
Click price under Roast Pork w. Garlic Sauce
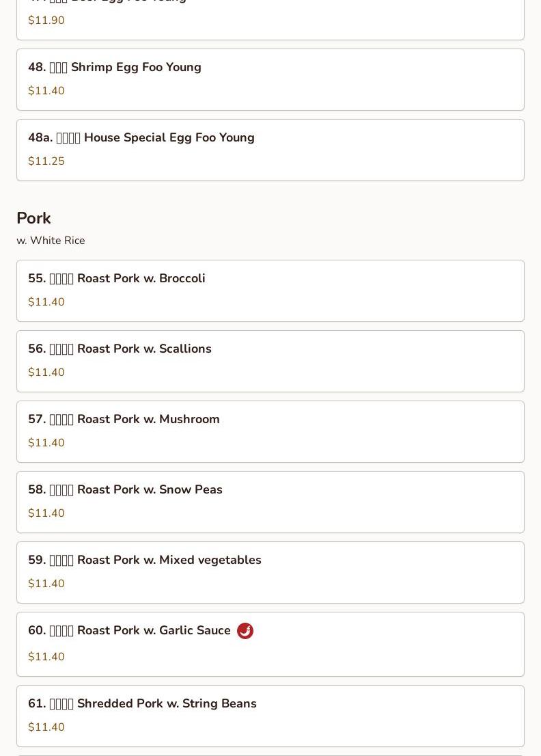click(x=46, y=657)
